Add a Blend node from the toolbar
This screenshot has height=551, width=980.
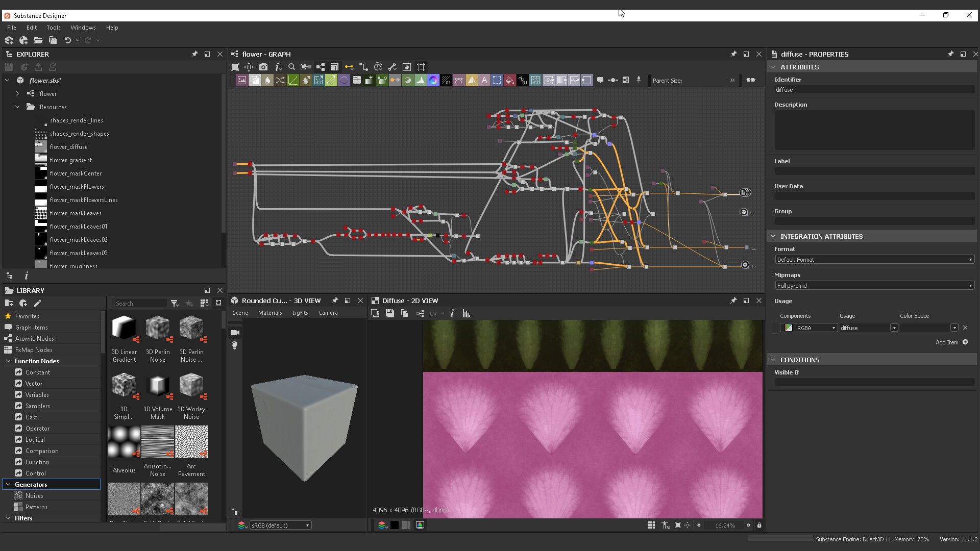[254, 80]
